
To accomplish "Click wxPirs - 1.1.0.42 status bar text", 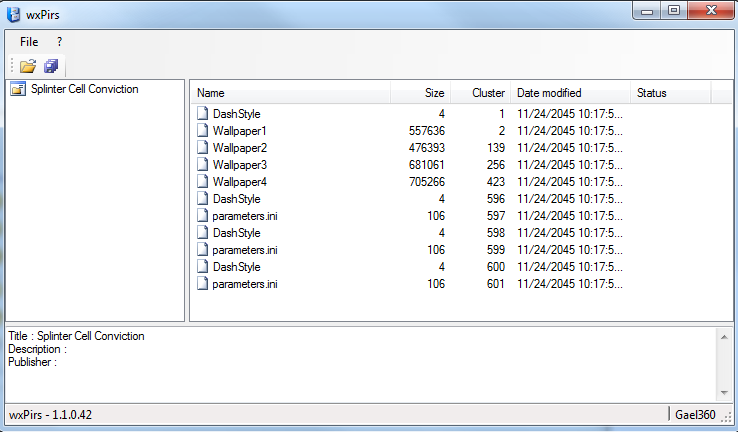I will (50, 415).
